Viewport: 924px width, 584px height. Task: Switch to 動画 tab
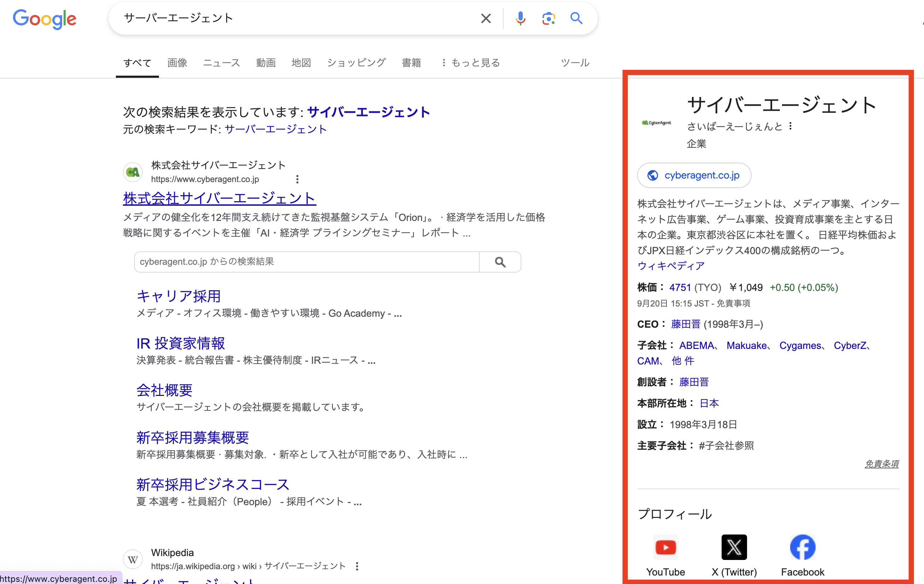pos(266,63)
